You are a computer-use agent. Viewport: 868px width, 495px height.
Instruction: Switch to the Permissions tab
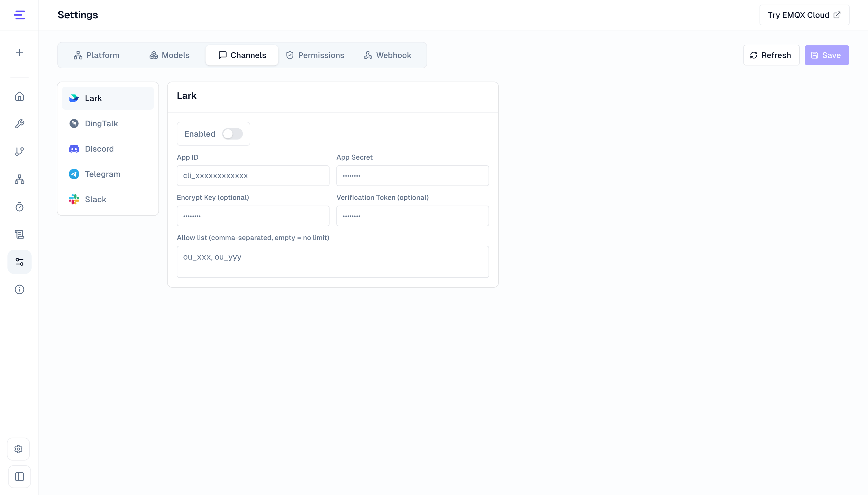[x=315, y=55]
